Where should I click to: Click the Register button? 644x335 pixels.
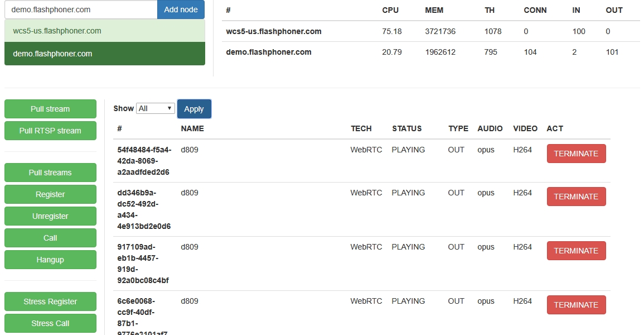[x=50, y=194]
